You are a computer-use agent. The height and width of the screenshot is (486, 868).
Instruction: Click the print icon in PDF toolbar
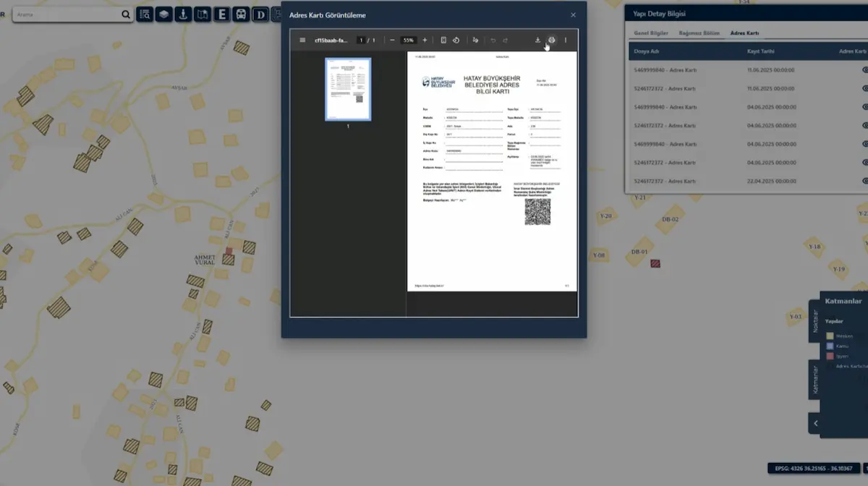click(552, 40)
